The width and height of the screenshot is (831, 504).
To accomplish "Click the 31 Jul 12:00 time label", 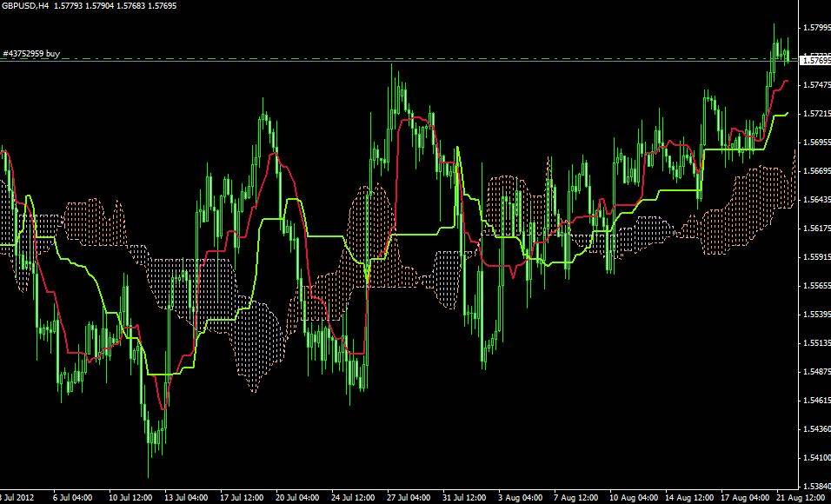I will pyautogui.click(x=464, y=498).
